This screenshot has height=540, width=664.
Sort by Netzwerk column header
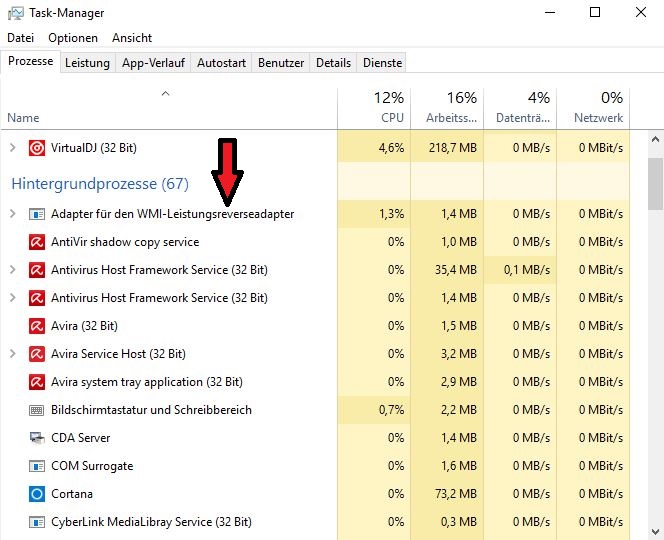(593, 108)
